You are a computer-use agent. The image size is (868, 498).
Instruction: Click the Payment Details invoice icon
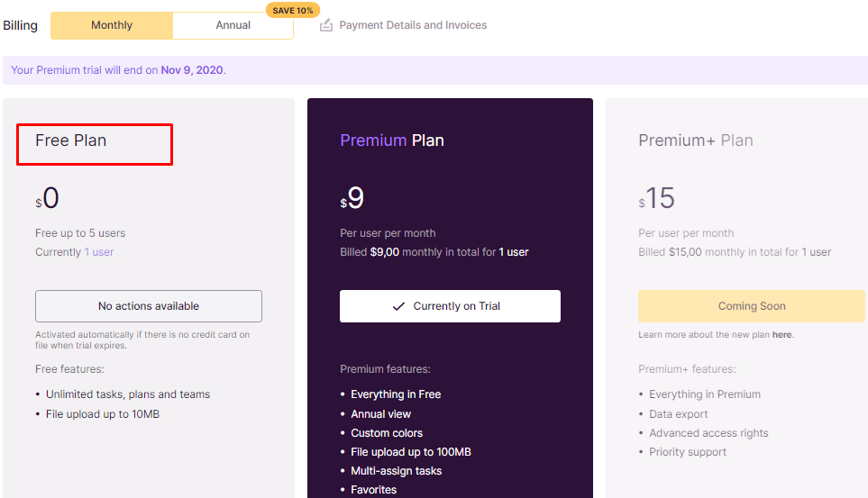[x=326, y=25]
